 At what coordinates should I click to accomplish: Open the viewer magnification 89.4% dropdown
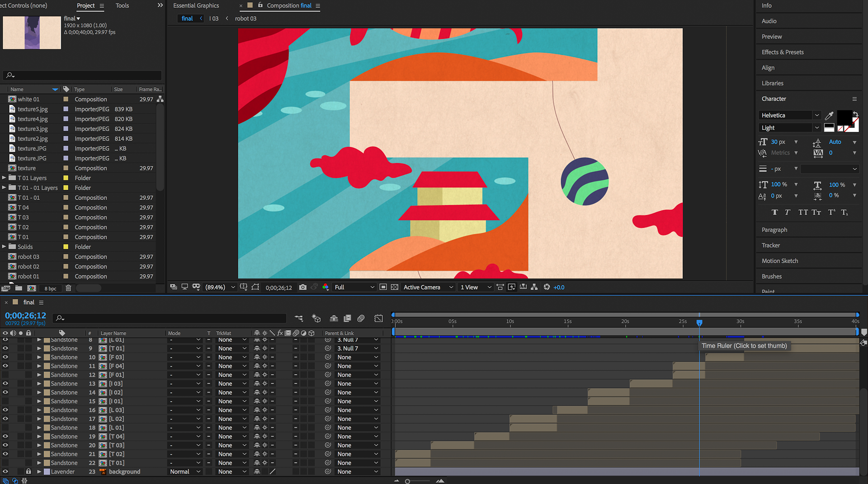[x=220, y=287]
